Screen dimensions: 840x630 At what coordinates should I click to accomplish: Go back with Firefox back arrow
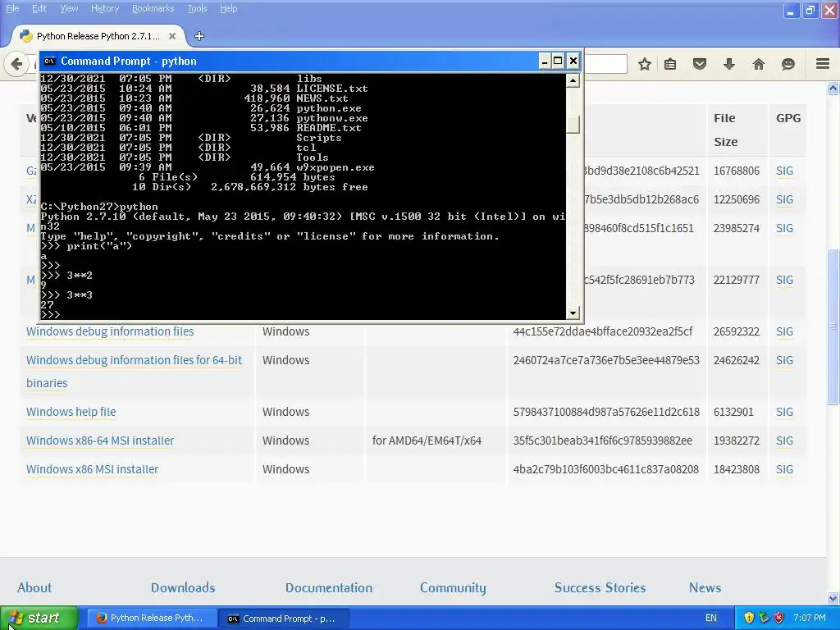pos(16,64)
